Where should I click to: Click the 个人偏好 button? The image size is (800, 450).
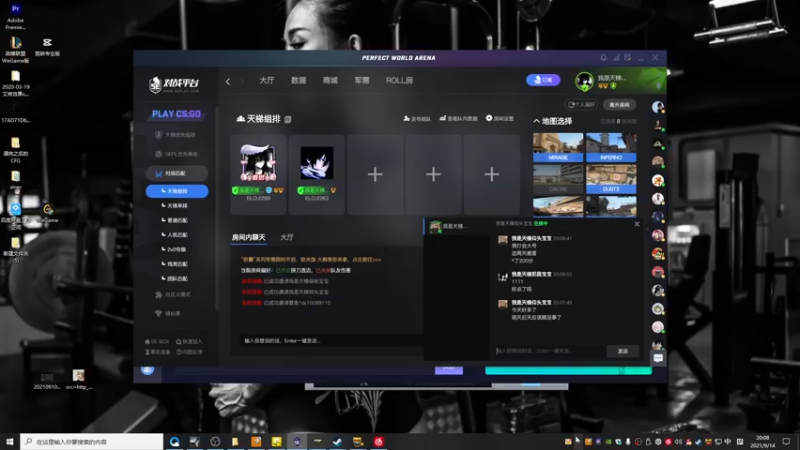pyautogui.click(x=582, y=105)
